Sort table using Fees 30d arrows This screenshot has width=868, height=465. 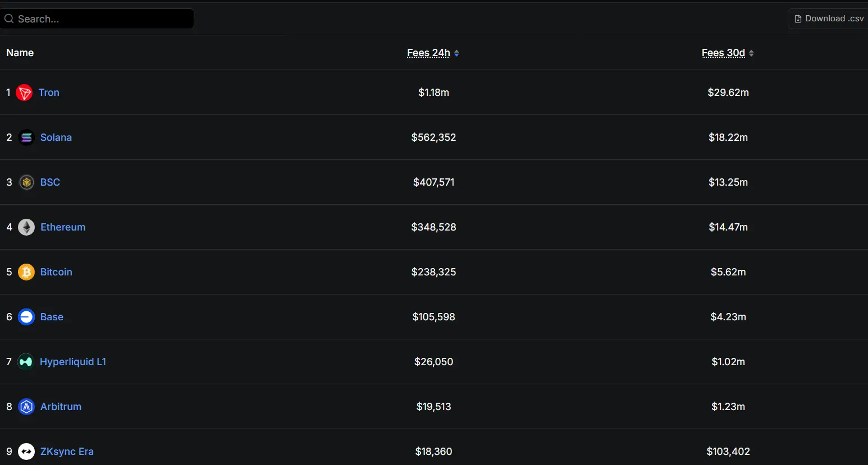[x=751, y=53]
